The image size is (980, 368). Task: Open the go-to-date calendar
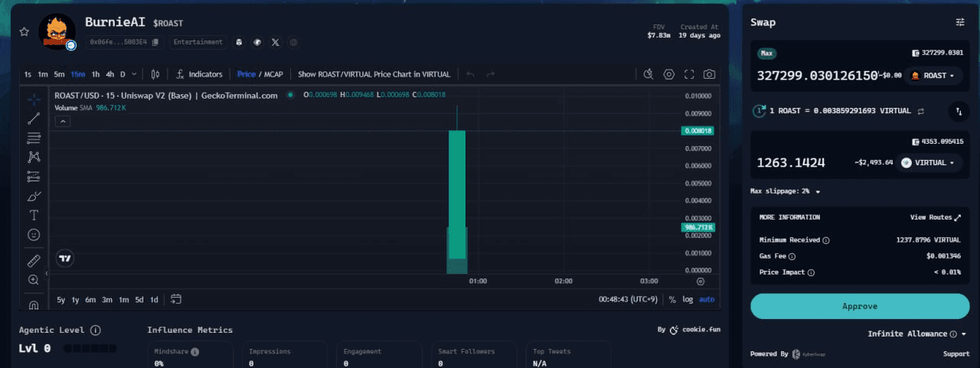[x=176, y=299]
